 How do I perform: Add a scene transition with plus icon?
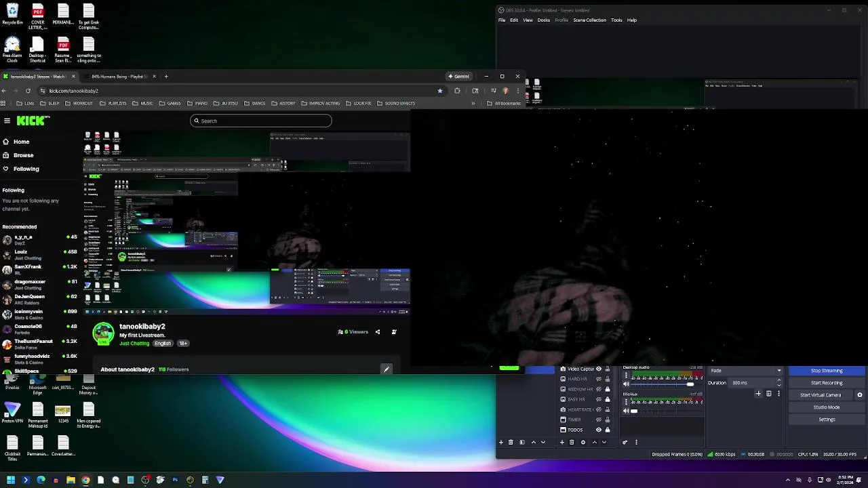pyautogui.click(x=758, y=394)
